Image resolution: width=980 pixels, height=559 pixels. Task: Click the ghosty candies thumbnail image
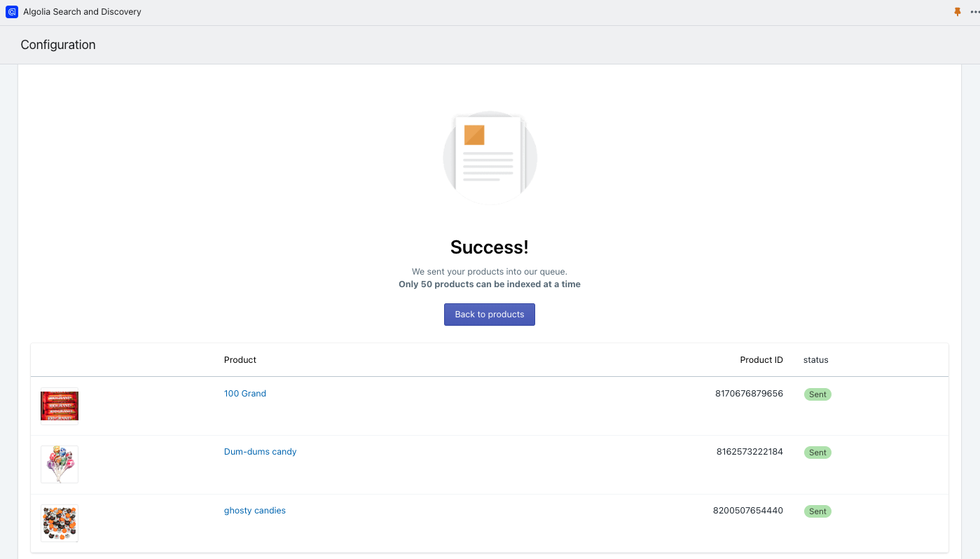tap(60, 523)
